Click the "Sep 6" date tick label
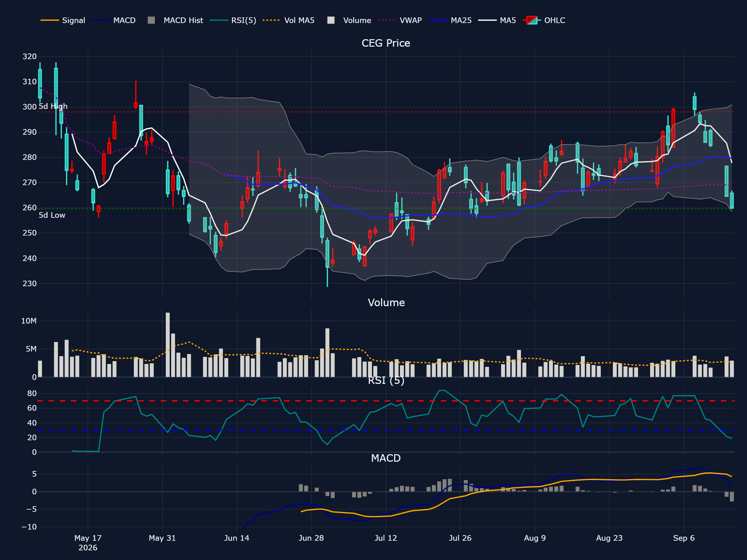This screenshot has width=747, height=560. coord(684,538)
